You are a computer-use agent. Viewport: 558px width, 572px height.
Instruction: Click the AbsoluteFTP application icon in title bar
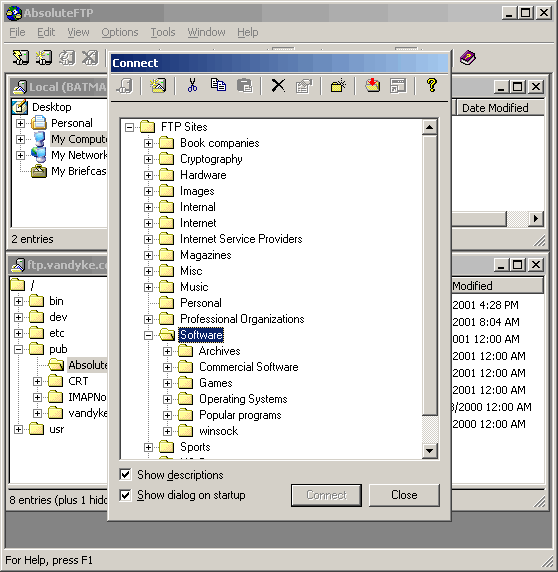point(14,13)
